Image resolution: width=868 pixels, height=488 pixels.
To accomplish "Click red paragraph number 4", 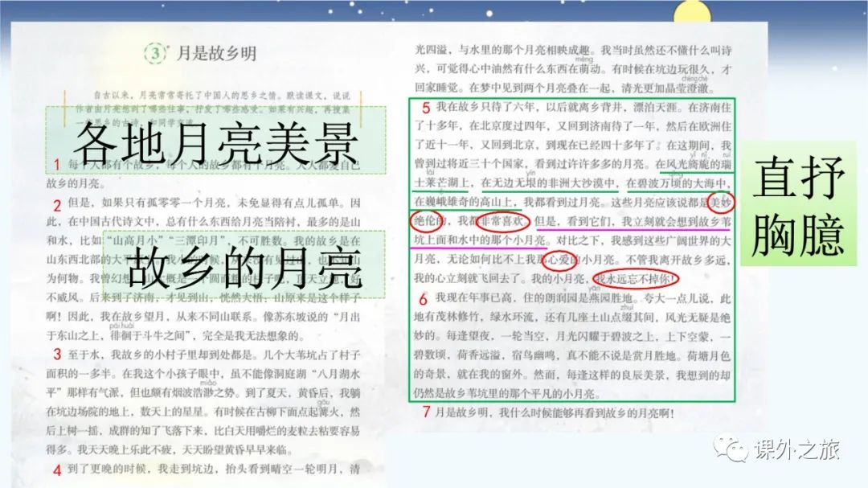I will (57, 470).
